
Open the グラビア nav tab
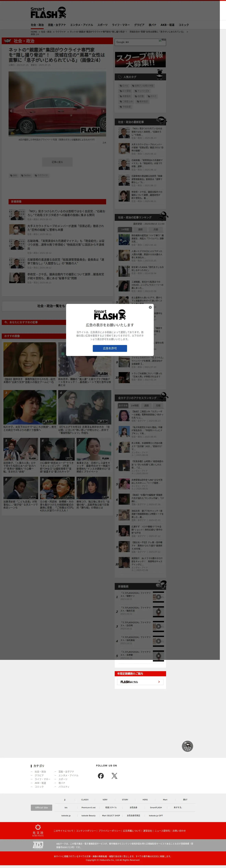click(x=139, y=25)
